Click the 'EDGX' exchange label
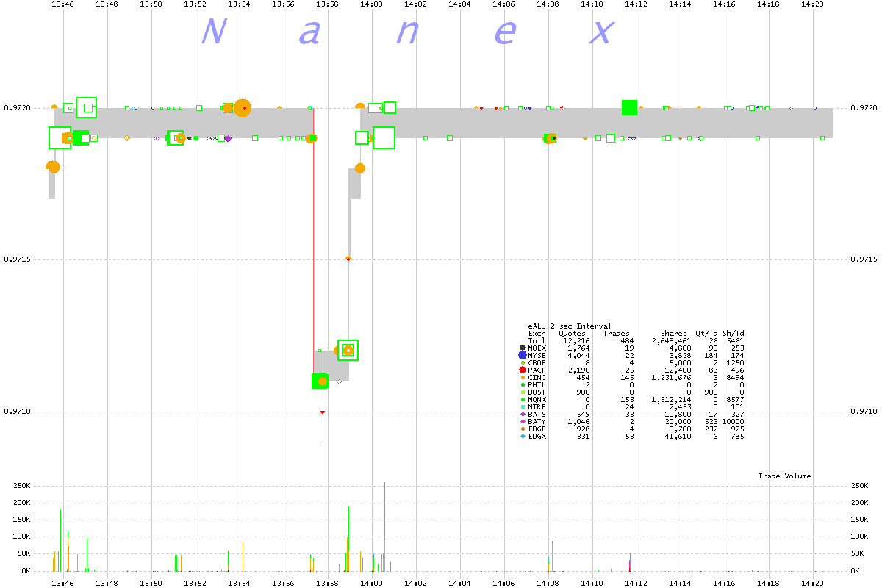The height and width of the screenshot is (588, 882). [x=537, y=436]
